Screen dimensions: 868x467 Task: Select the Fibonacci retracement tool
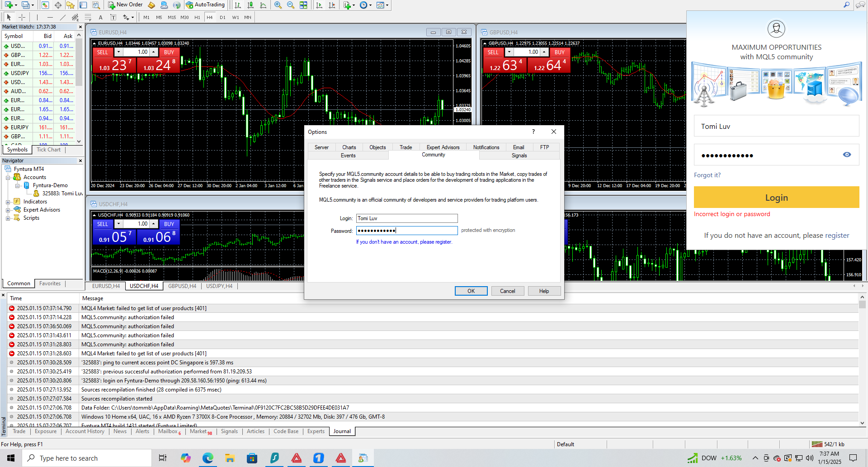(x=88, y=17)
